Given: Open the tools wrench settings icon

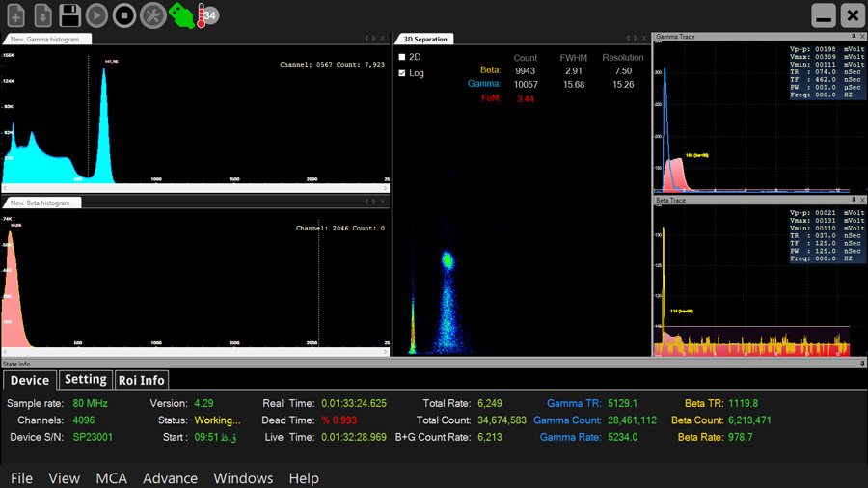Looking at the screenshot, I should coord(152,15).
